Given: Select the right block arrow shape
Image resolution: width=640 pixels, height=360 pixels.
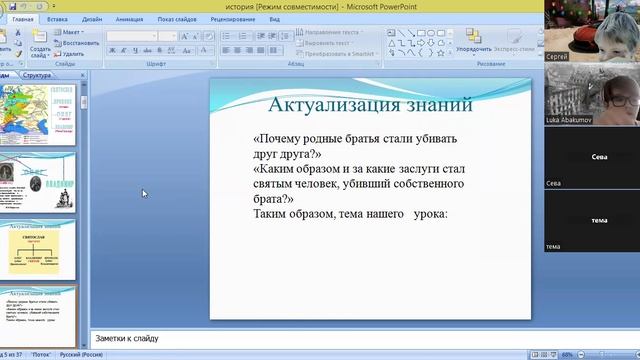Looking at the screenshot, I should 421,43.
